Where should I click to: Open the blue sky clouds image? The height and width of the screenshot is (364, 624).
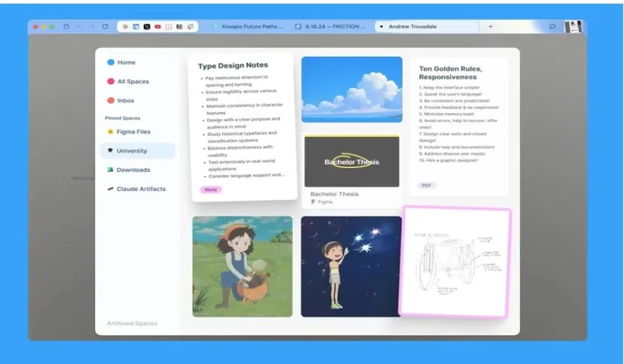352,89
